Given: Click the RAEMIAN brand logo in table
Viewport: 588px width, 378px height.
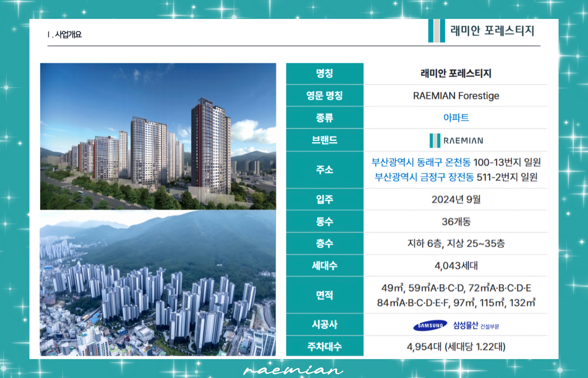Looking at the screenshot, I should (456, 140).
